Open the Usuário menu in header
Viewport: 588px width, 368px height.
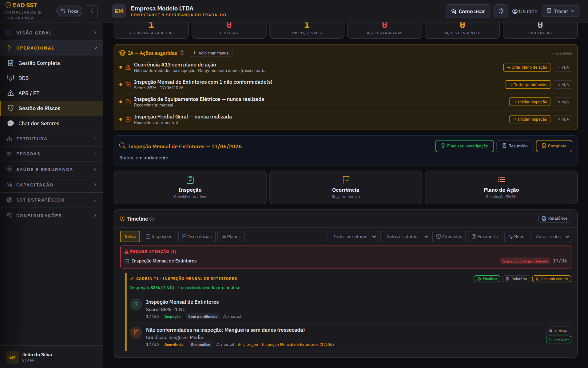tap(525, 11)
